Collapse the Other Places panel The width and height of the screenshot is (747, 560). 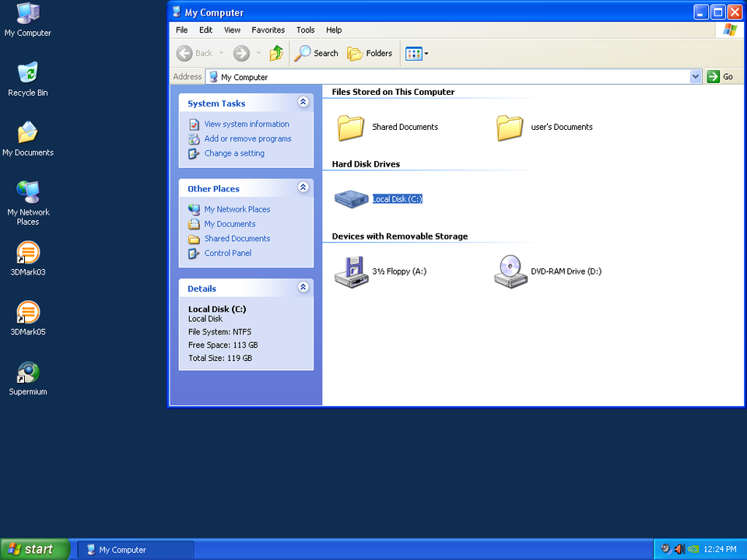[303, 188]
